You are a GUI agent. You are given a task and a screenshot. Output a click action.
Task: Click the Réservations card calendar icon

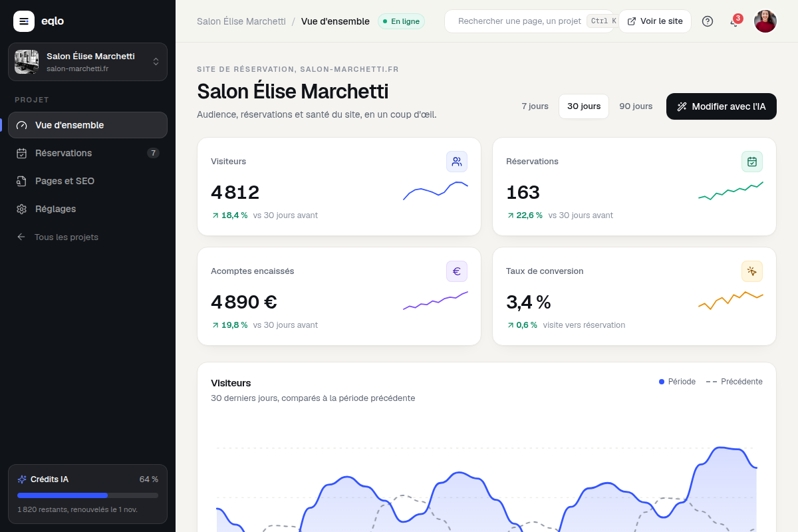[x=752, y=162]
